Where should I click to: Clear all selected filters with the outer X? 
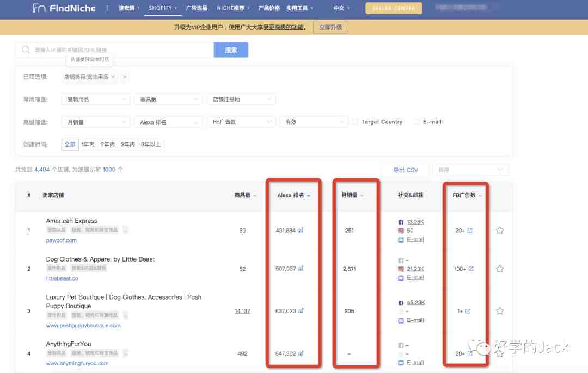tap(125, 77)
